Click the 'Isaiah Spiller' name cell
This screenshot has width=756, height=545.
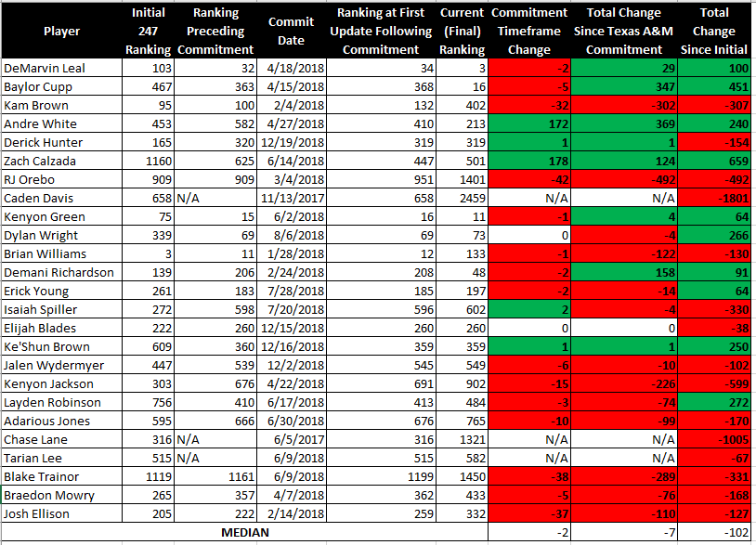[x=61, y=309]
